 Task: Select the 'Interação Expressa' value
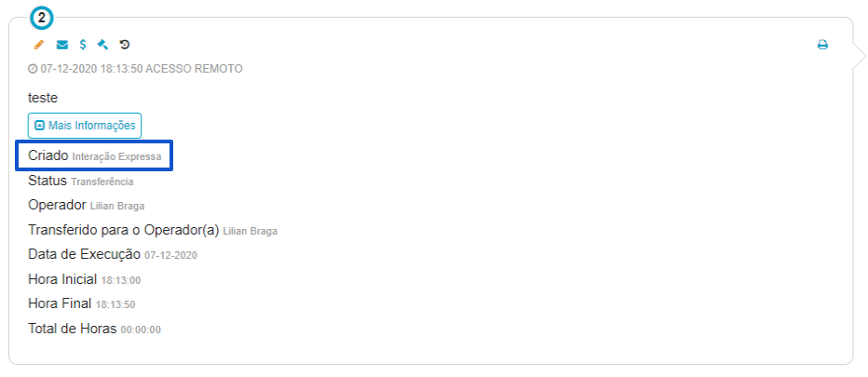(116, 156)
